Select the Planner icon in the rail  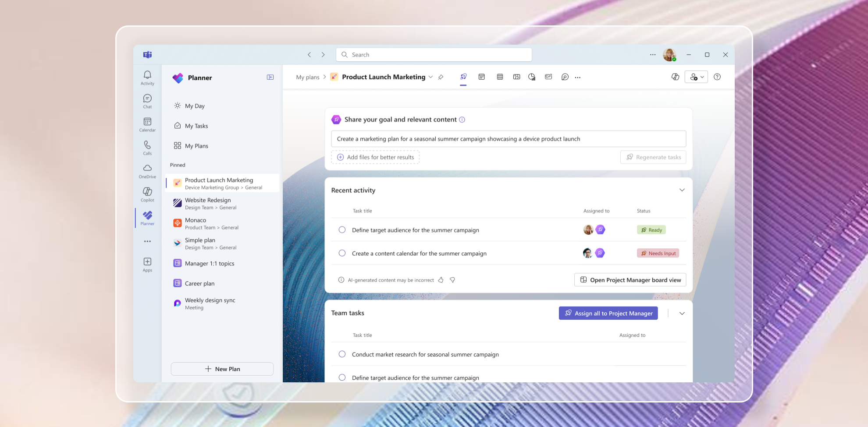pos(147,217)
